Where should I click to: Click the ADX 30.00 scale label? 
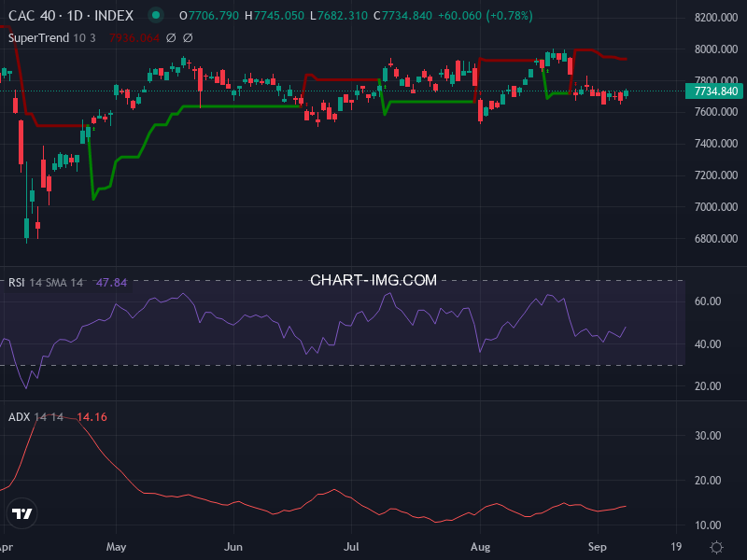tap(708, 436)
